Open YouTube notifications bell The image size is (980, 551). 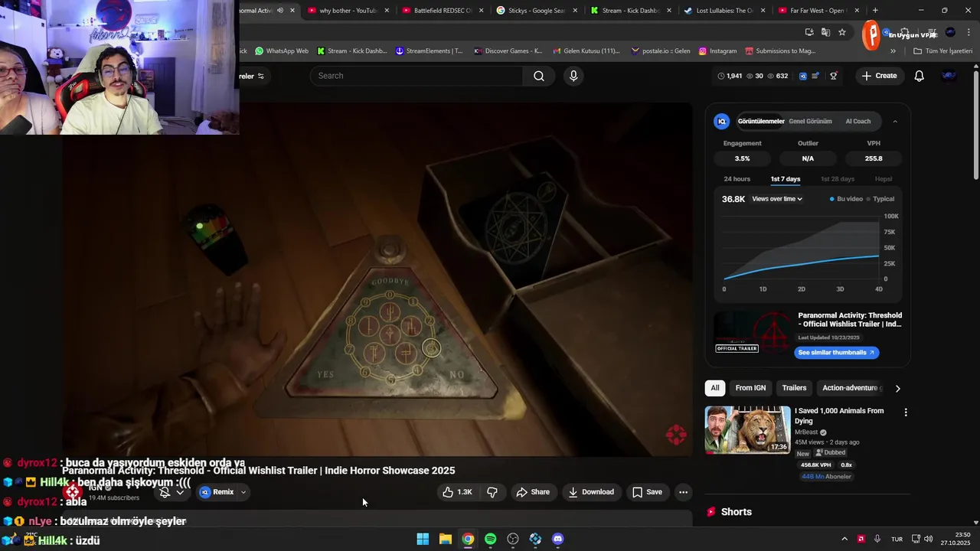point(919,76)
